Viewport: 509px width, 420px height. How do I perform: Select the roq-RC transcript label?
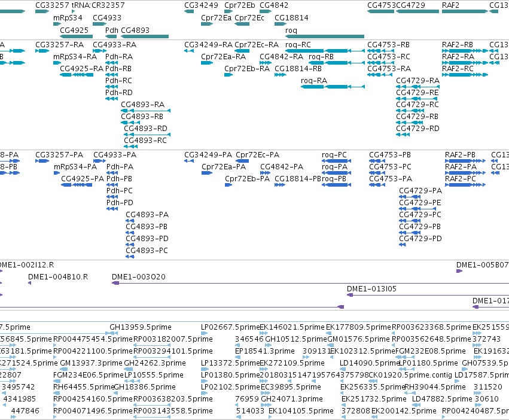point(298,45)
